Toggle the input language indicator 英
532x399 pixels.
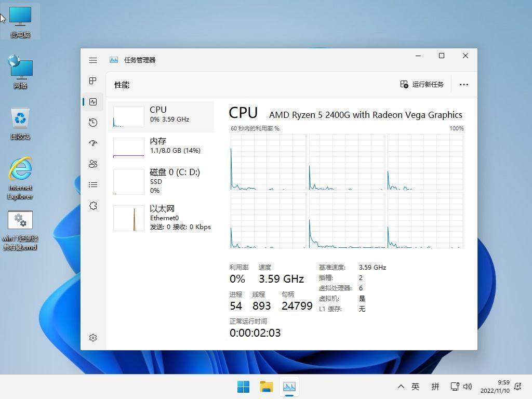pos(416,387)
